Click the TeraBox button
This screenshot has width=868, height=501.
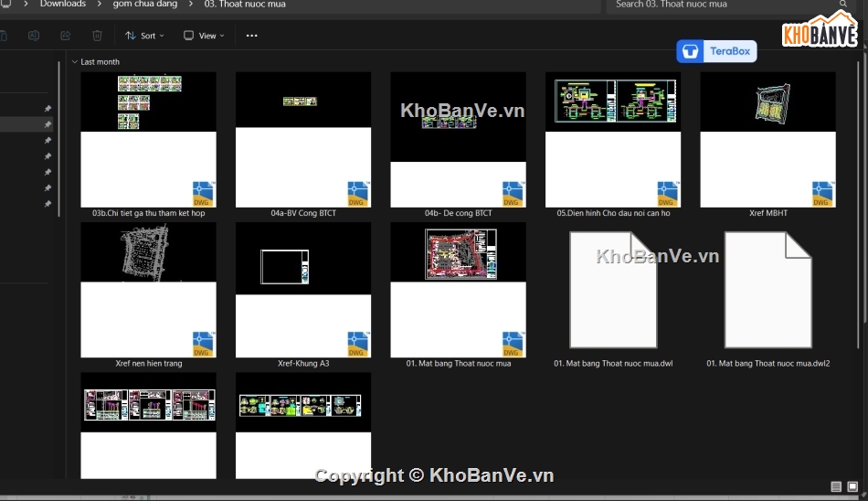[x=715, y=51]
